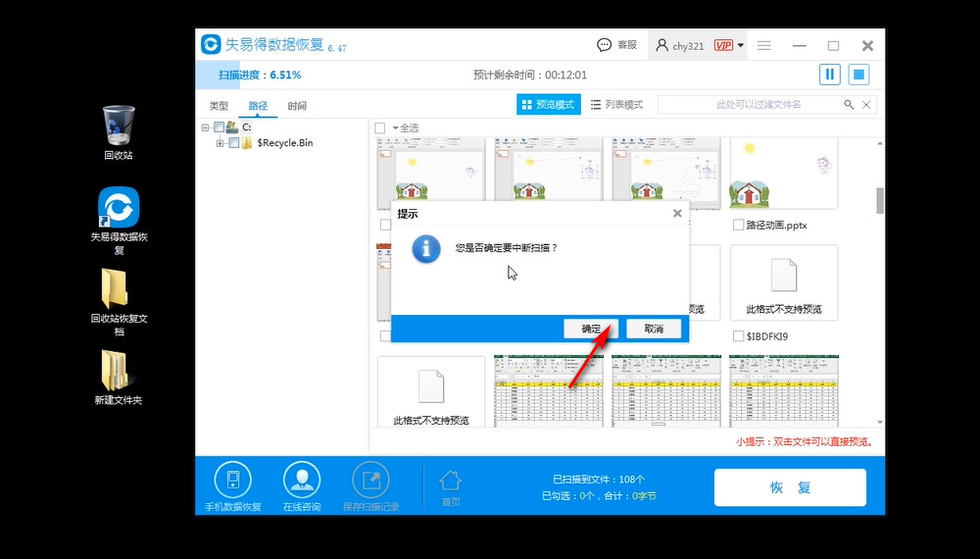Viewport: 980px width, 559px height.
Task: Collapse the C: drive tree node
Action: point(205,127)
